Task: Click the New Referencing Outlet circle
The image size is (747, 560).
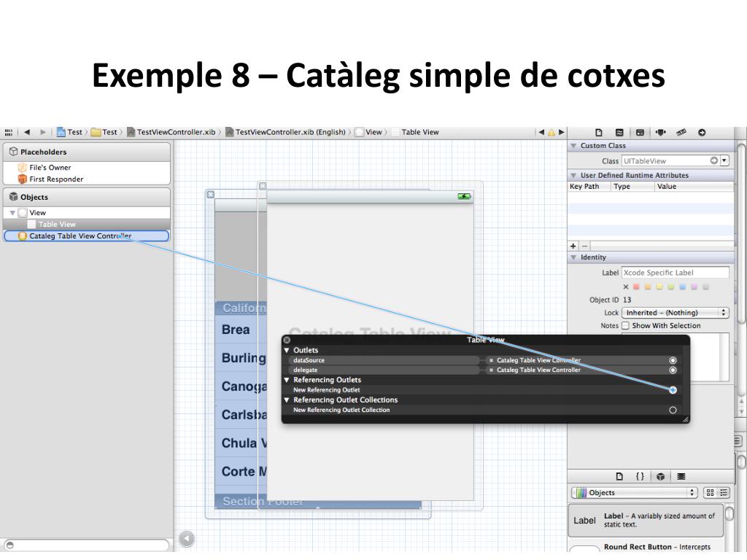Action: pyautogui.click(x=673, y=390)
